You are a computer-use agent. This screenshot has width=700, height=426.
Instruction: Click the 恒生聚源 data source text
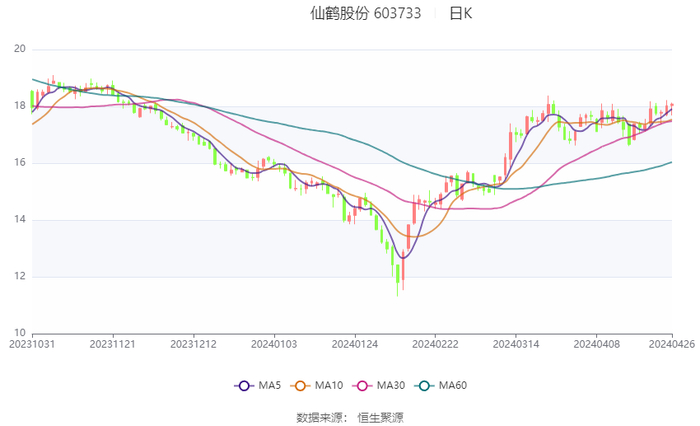381,417
